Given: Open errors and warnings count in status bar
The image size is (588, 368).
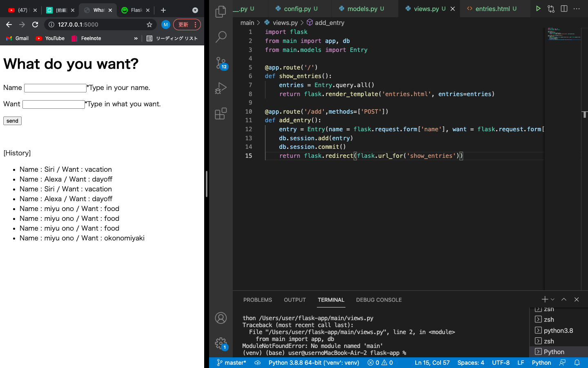Looking at the screenshot, I should [380, 363].
